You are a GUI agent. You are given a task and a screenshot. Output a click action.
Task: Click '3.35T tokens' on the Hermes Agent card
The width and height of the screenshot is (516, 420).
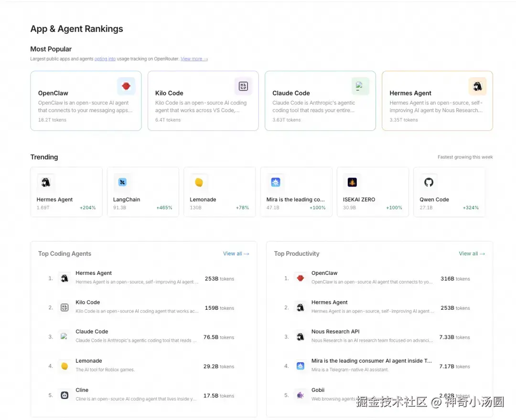403,120
